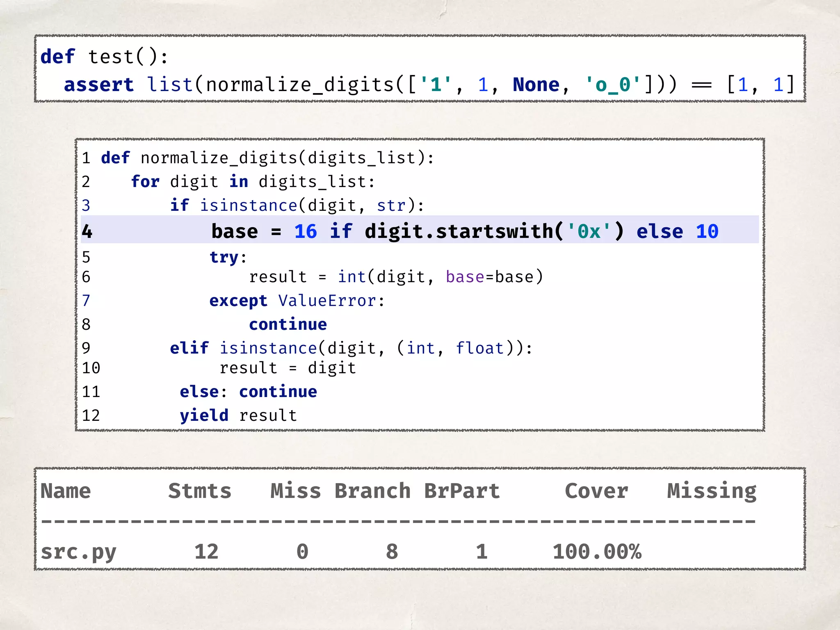Click the 'def test():' line

click(104, 57)
